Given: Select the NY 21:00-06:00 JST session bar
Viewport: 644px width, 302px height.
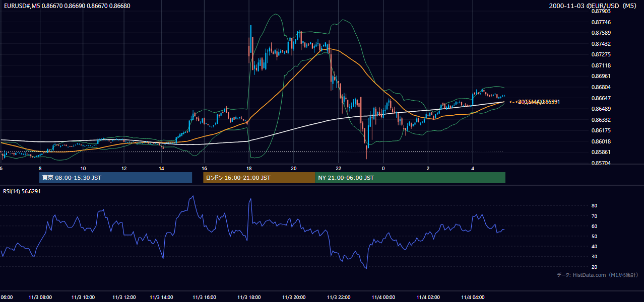Looking at the screenshot, I should (x=410, y=178).
